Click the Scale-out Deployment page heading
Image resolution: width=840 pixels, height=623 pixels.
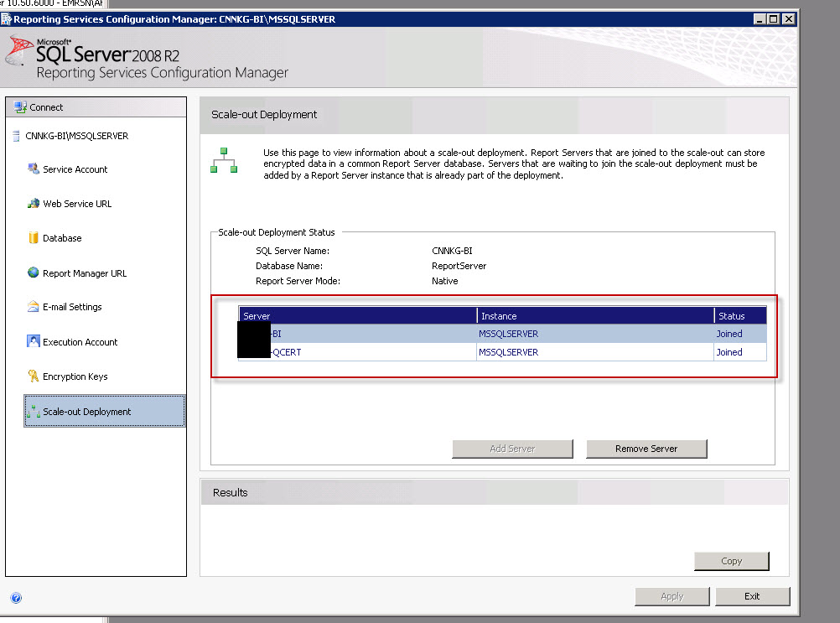tap(264, 115)
